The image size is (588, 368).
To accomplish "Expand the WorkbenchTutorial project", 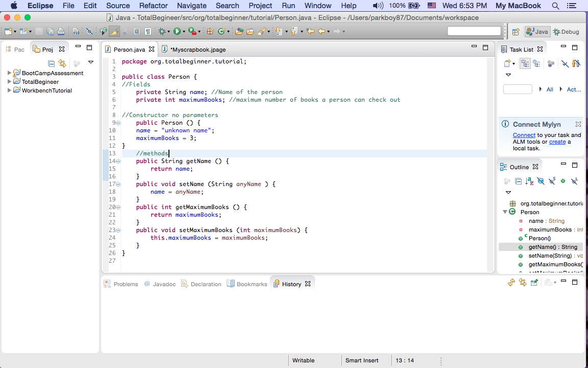I will tap(9, 90).
